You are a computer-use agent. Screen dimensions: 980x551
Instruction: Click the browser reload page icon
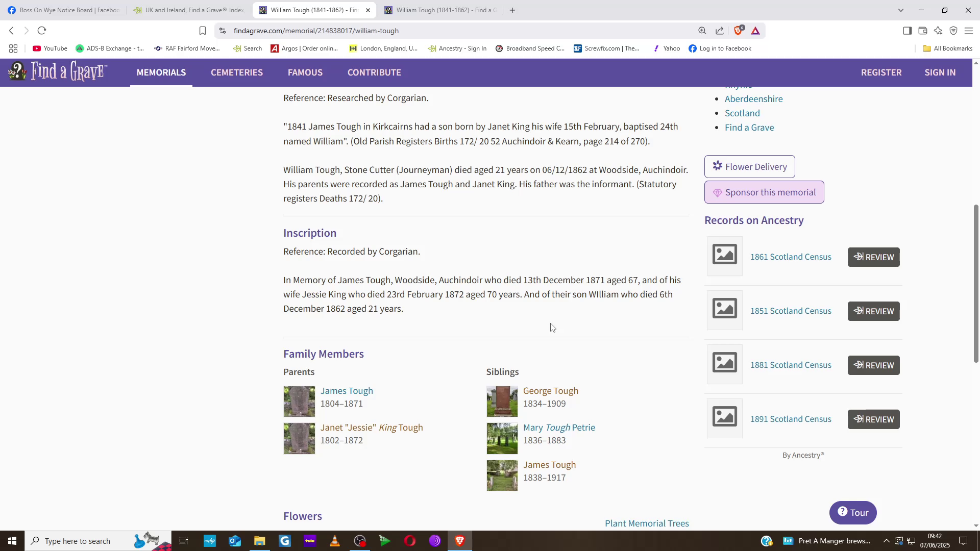click(42, 31)
